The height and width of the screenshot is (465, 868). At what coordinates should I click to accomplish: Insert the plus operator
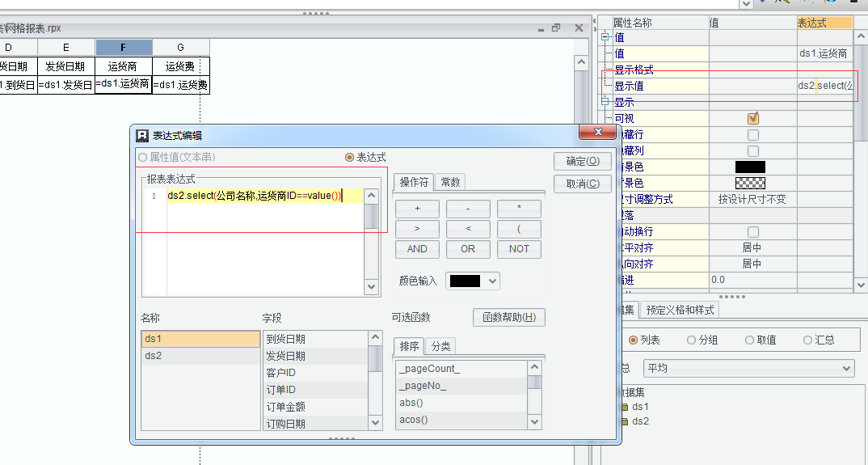417,209
